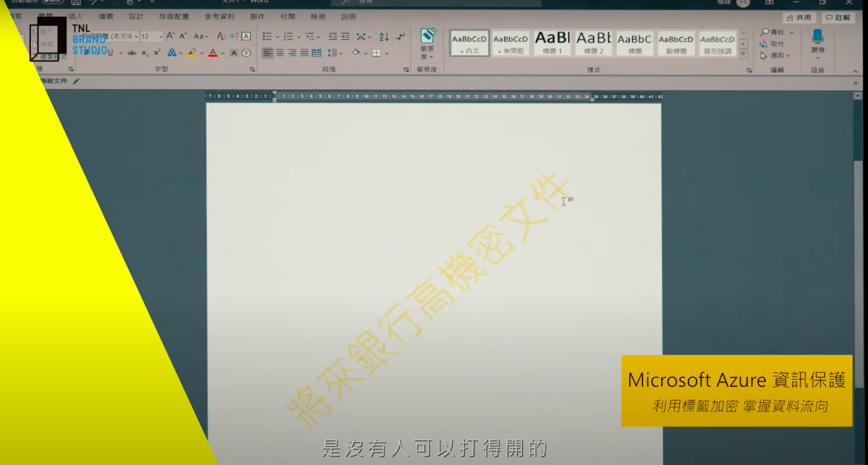Image resolution: width=868 pixels, height=465 pixels.
Task: Open the 校閱 (Review) tab
Action: [288, 16]
